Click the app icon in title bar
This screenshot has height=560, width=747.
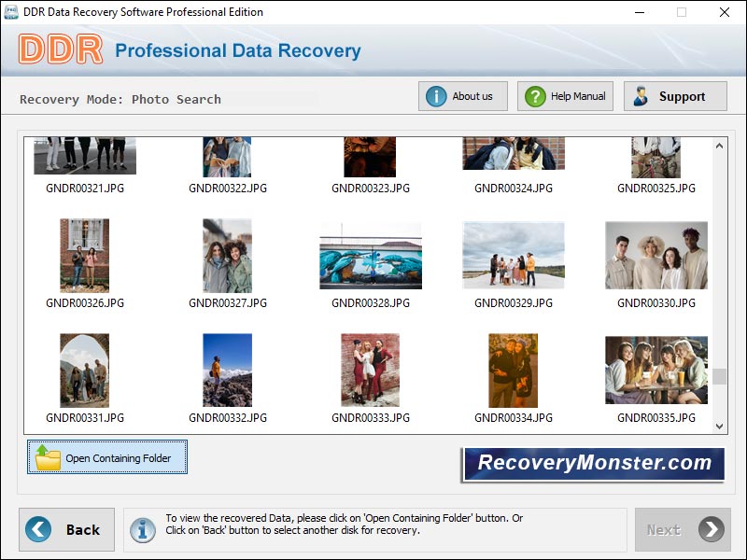pos(10,12)
